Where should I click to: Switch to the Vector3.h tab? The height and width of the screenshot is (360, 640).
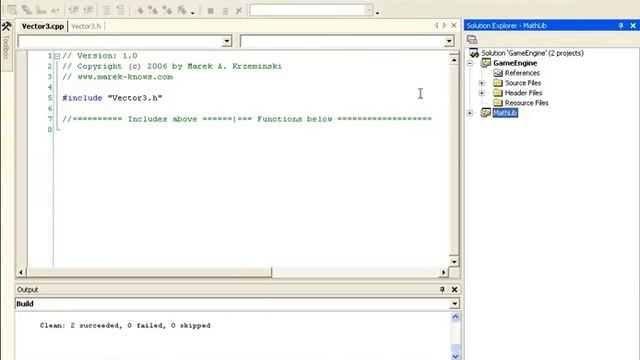tap(86, 26)
